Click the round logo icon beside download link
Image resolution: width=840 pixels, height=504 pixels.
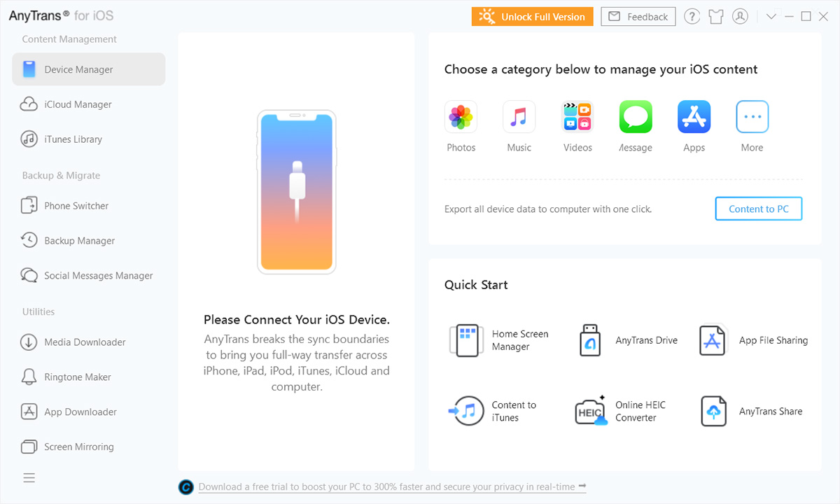(186, 487)
